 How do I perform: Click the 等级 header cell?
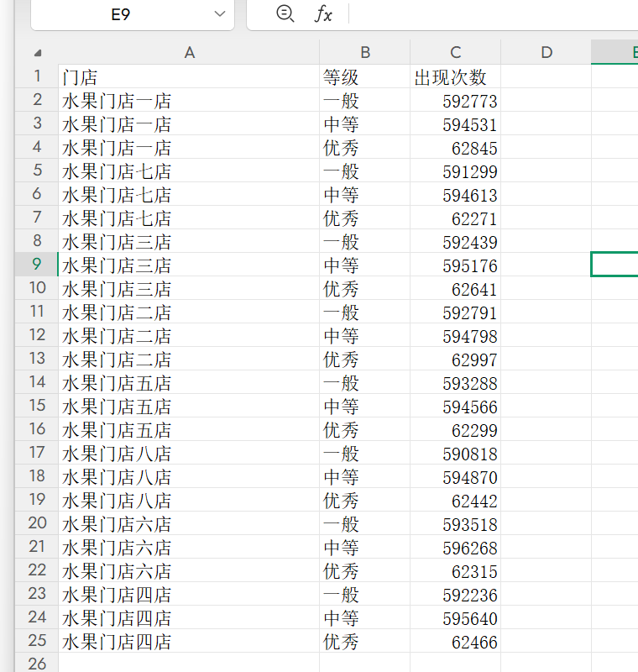(x=365, y=77)
